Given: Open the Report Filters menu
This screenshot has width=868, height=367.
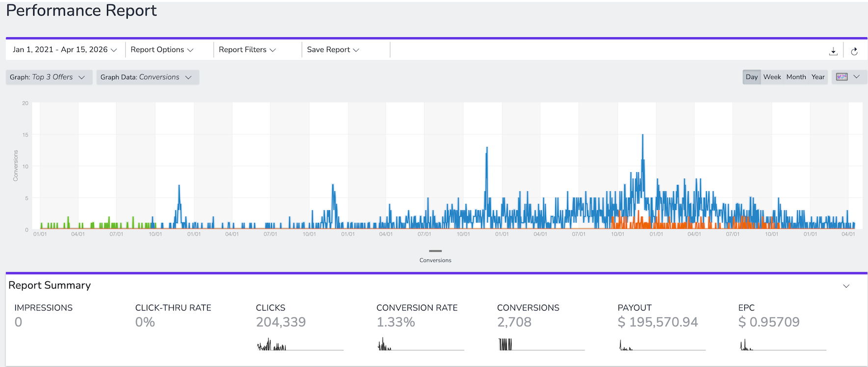Looking at the screenshot, I should click(247, 50).
